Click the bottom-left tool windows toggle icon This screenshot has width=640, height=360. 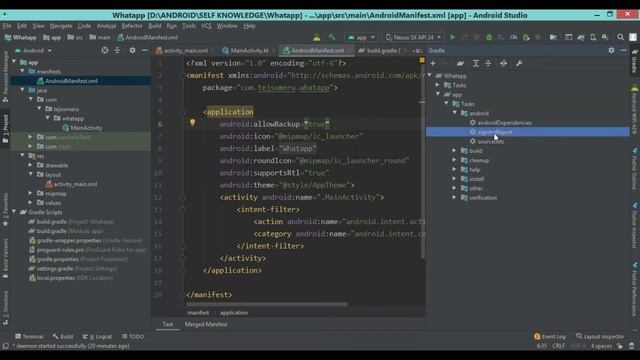tap(5, 346)
